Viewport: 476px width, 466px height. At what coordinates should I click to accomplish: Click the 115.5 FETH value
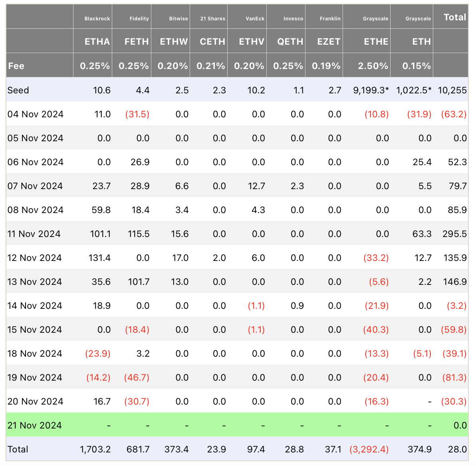point(139,234)
